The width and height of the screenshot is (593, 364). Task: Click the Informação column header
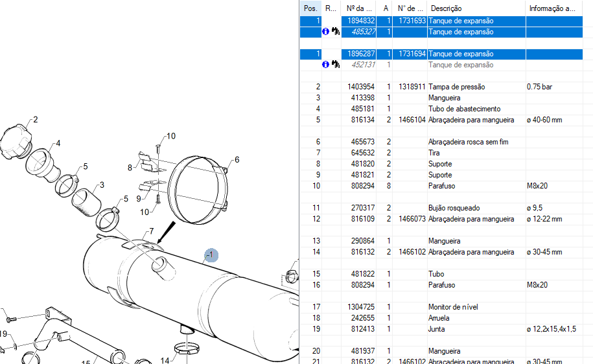tap(552, 8)
